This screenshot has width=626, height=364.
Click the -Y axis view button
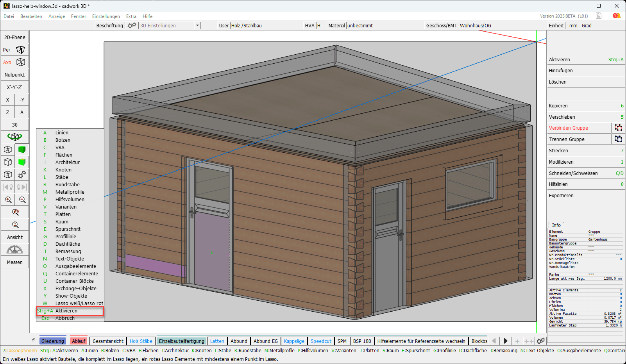click(x=22, y=100)
